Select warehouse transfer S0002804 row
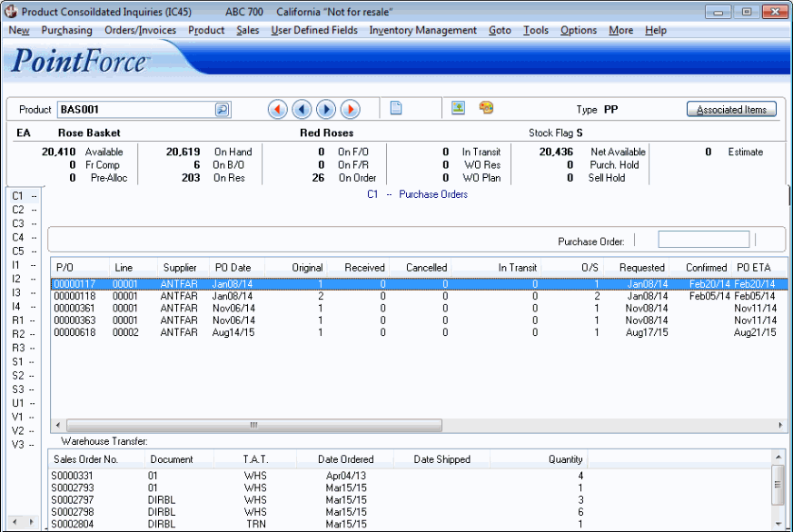793x532 pixels. click(410, 524)
